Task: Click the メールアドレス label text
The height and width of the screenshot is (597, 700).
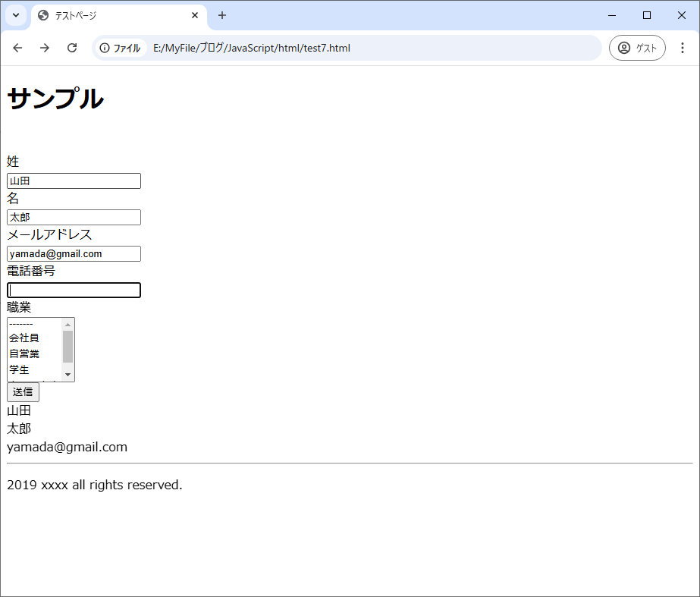Action: coord(49,234)
